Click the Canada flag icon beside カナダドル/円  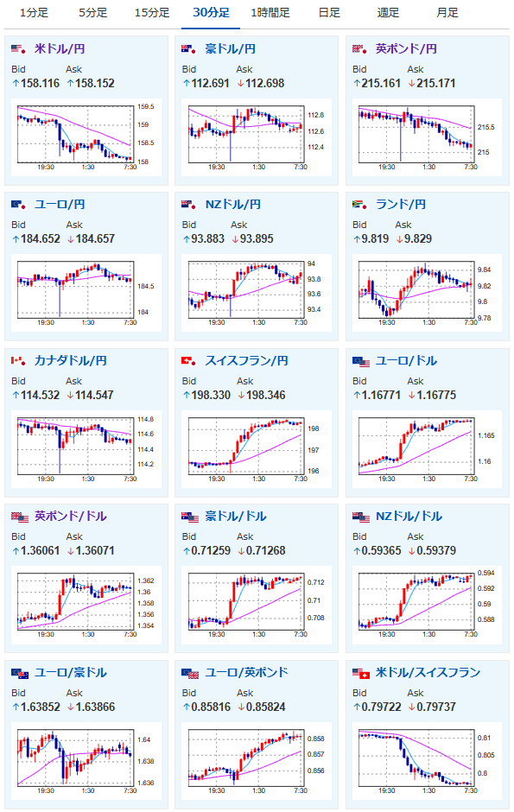[x=19, y=361]
